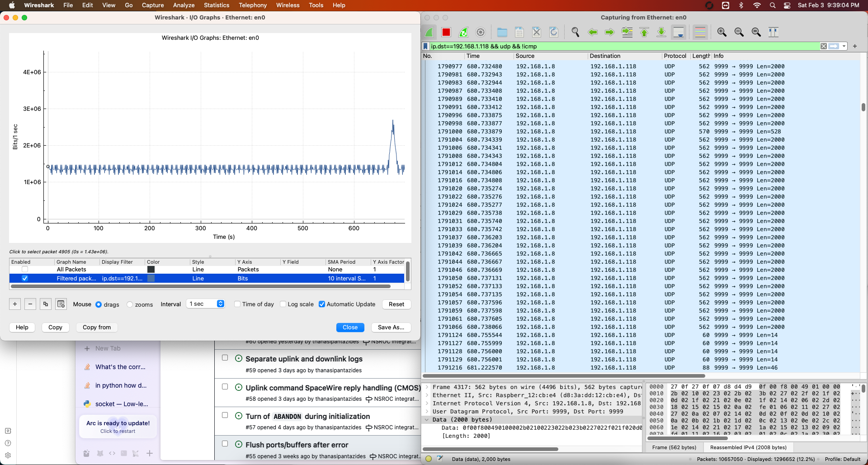Open display filter history dropdown arrow

[x=844, y=46]
